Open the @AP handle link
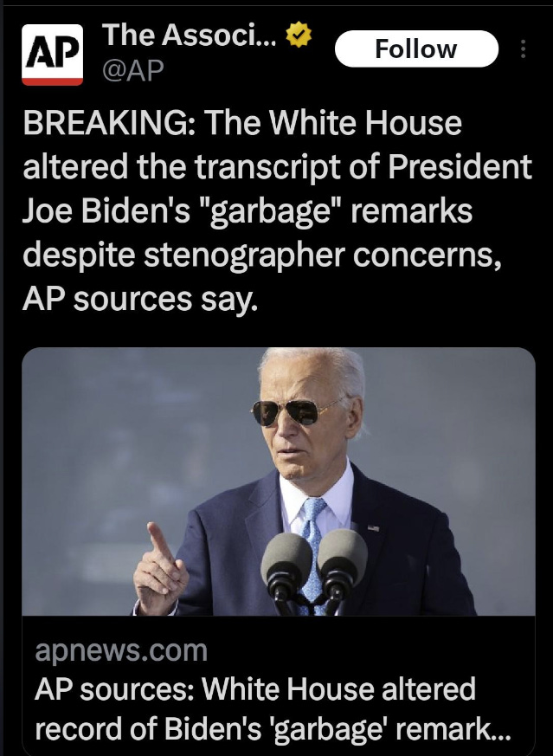 pyautogui.click(x=132, y=70)
